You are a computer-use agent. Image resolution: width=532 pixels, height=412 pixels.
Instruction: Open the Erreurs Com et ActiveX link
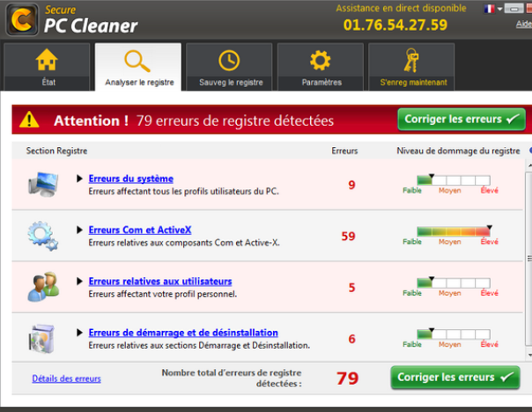pyautogui.click(x=140, y=230)
